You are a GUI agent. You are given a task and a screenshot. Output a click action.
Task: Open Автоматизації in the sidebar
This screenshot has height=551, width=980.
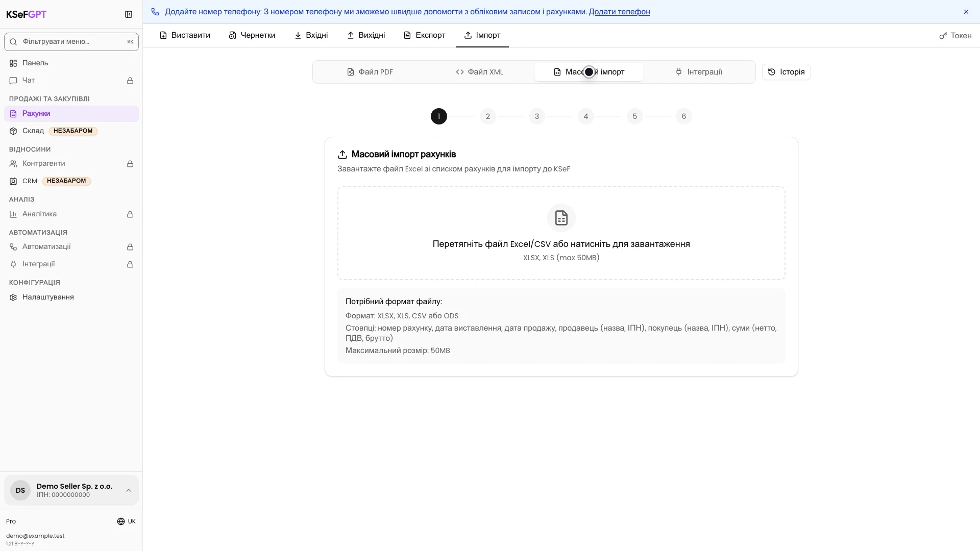[71, 246]
